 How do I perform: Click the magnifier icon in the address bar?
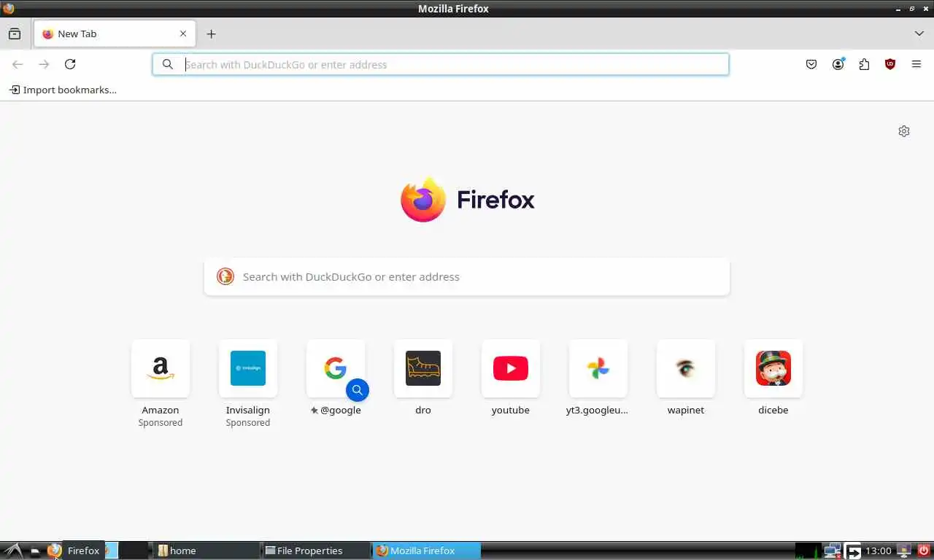tap(168, 64)
